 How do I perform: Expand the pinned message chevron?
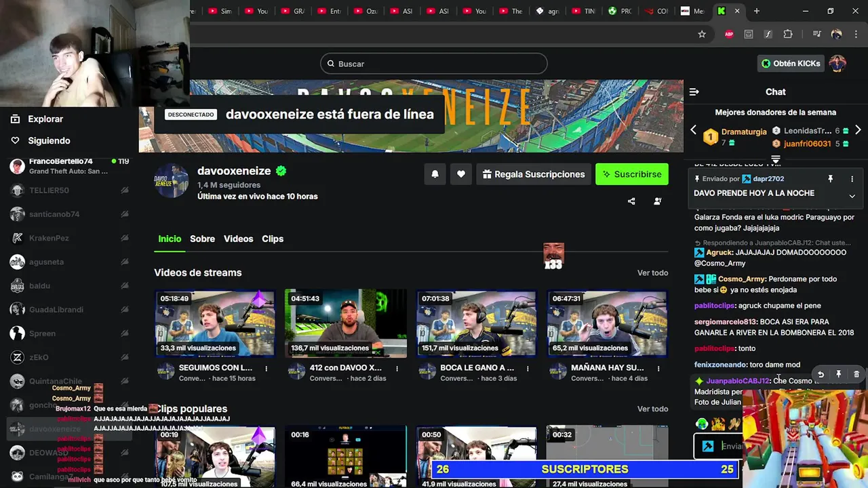(x=852, y=196)
